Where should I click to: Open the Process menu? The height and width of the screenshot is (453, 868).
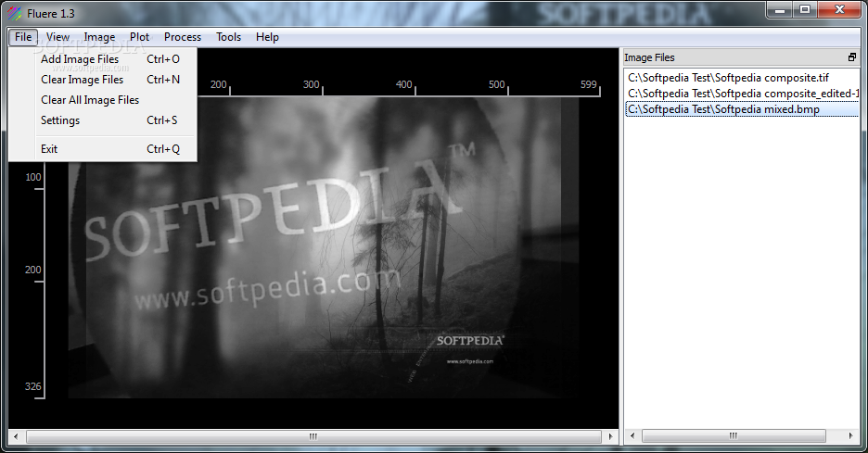coord(183,37)
